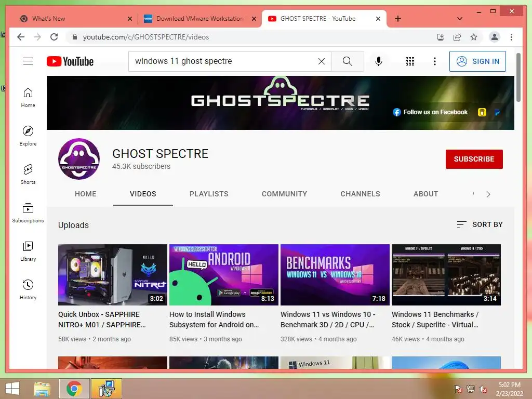Screen dimensions: 532x399
Task: Click the Benchmarks 7:18 thumbnail
Action: tap(335, 275)
